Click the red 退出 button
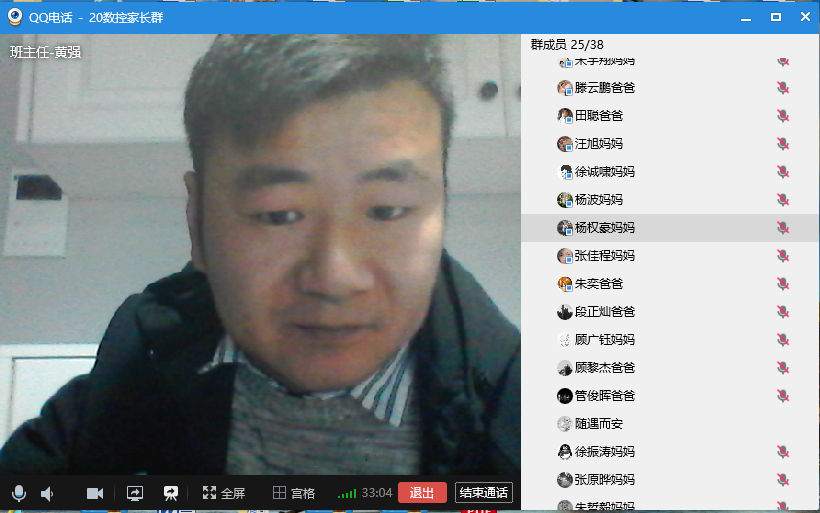This screenshot has height=513, width=820. [422, 493]
